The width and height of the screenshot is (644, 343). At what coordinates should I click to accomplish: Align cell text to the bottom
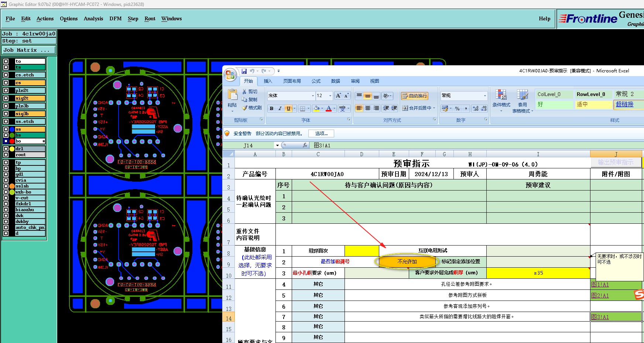[x=376, y=96]
